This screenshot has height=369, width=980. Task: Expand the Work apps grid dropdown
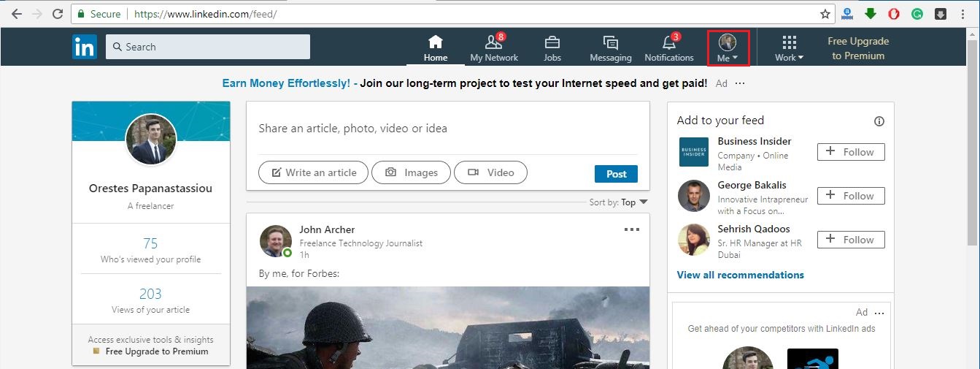point(790,48)
